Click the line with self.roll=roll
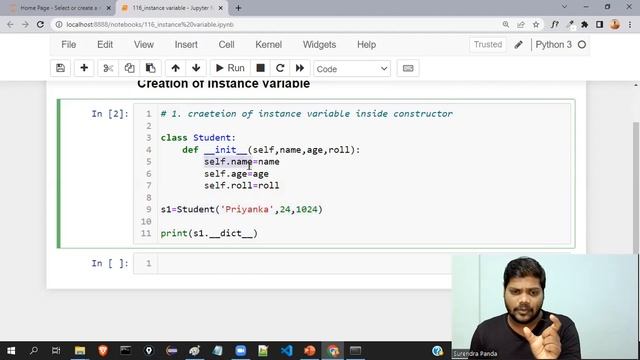 pos(242,186)
